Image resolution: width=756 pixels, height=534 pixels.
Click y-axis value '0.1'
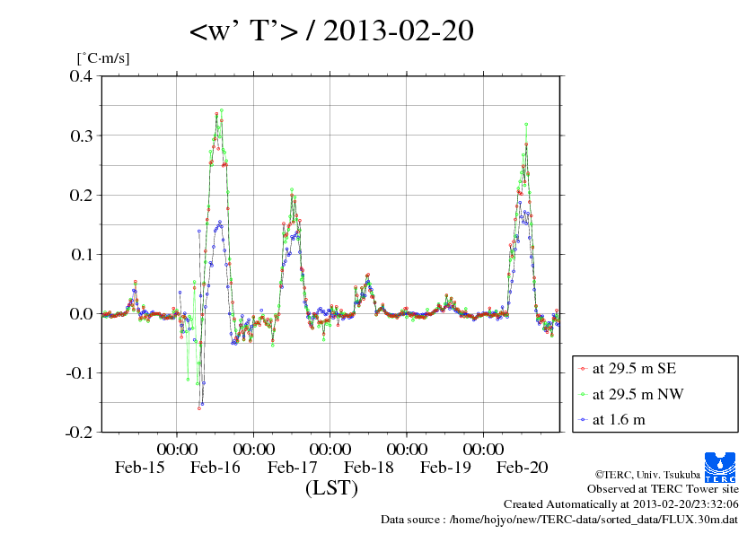pyautogui.click(x=81, y=255)
